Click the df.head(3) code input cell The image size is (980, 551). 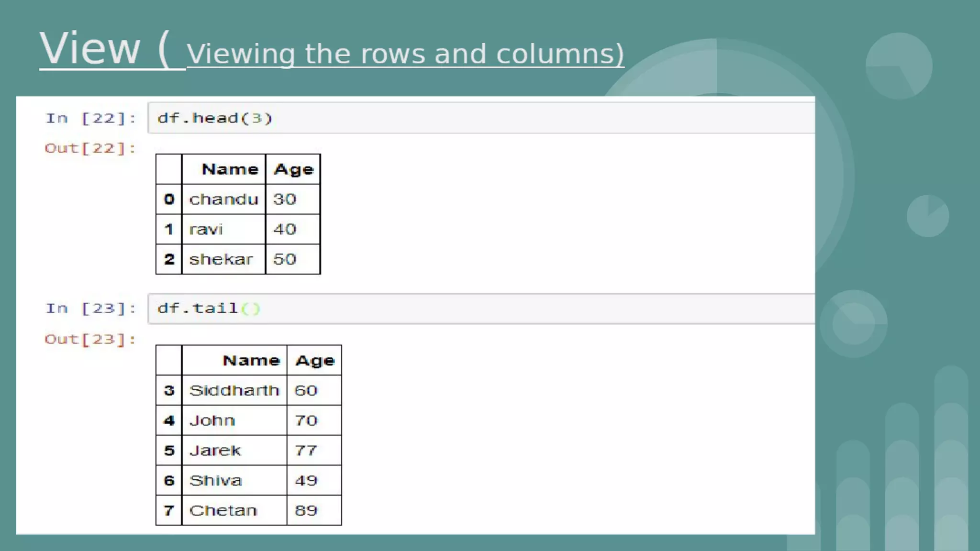481,118
